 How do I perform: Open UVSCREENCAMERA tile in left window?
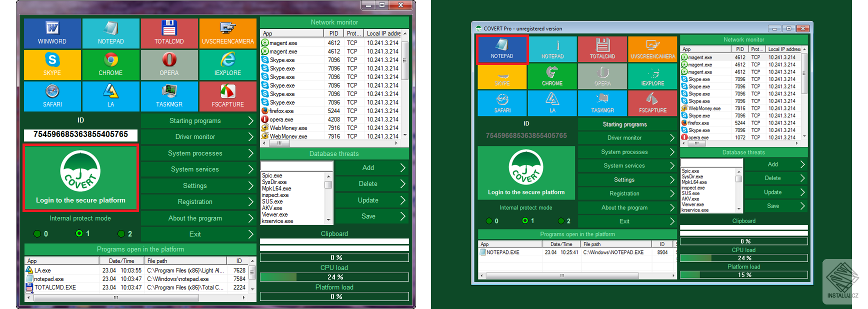(227, 33)
